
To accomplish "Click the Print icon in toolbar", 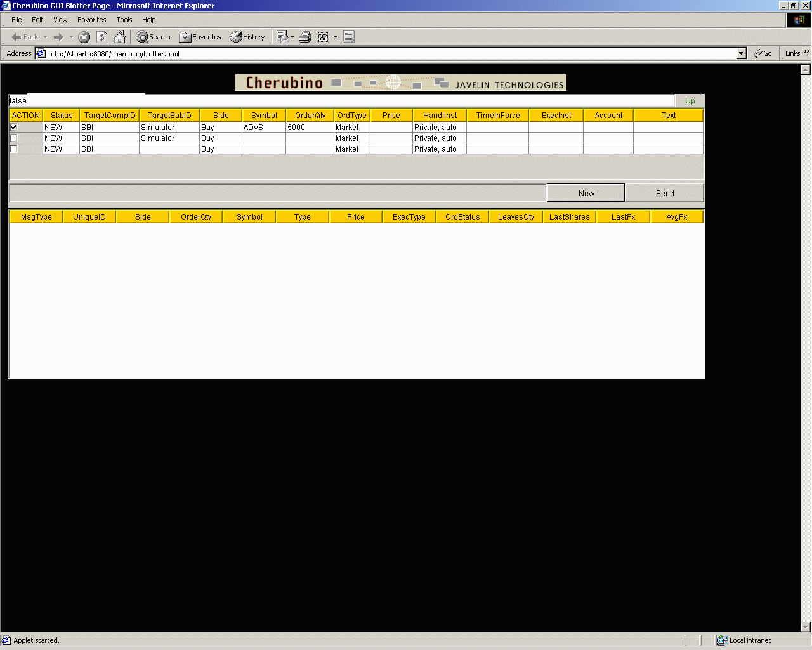I will (x=305, y=37).
